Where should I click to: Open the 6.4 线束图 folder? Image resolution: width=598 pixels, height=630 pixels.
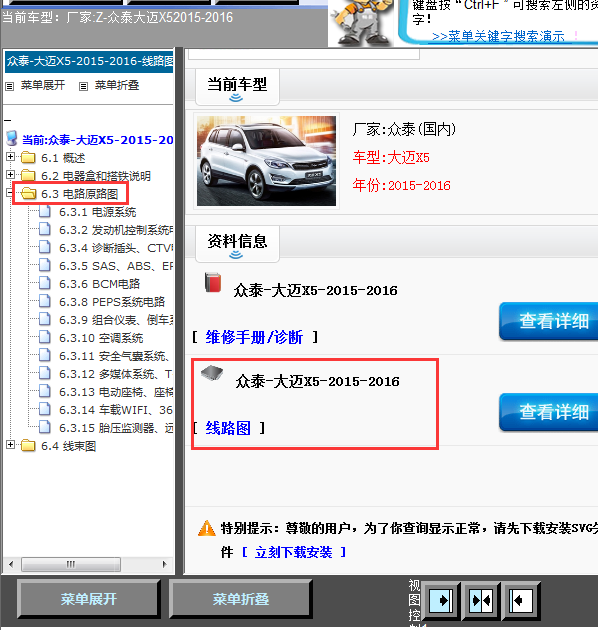coord(68,446)
